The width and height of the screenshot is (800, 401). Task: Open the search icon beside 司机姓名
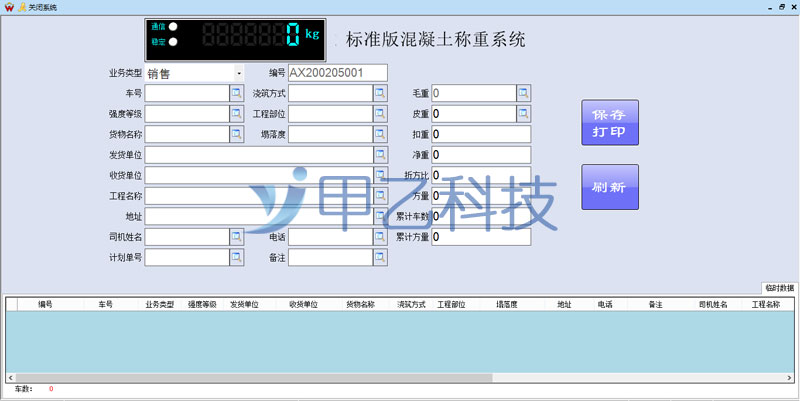pos(237,237)
